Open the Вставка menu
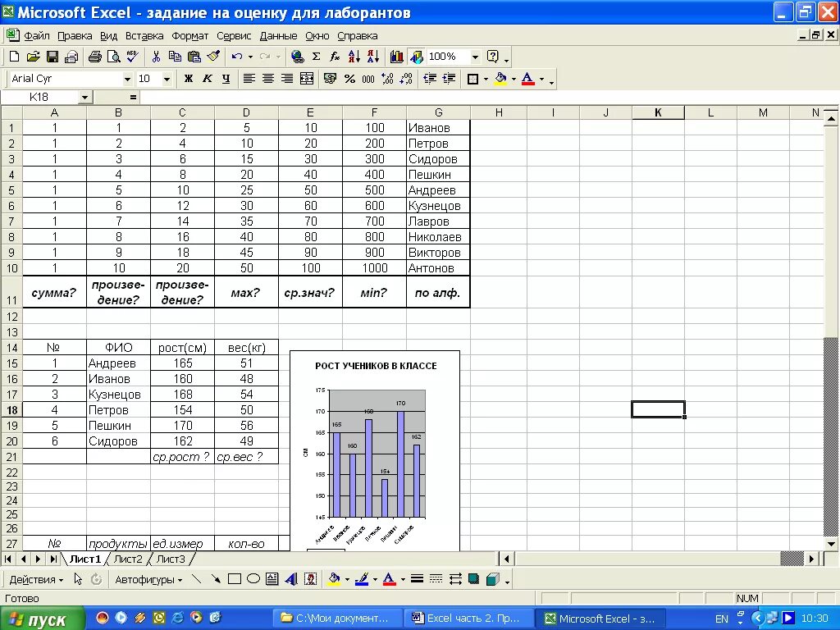This screenshot has height=630, width=840. (x=144, y=36)
